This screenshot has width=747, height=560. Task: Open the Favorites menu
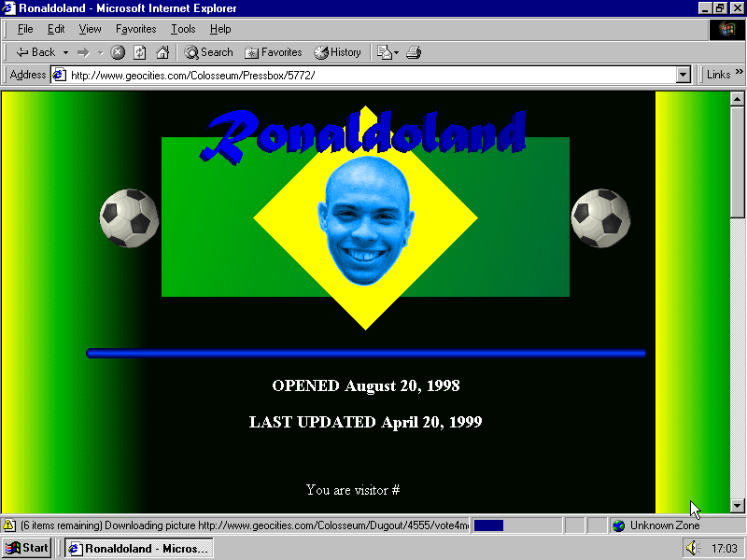135,29
